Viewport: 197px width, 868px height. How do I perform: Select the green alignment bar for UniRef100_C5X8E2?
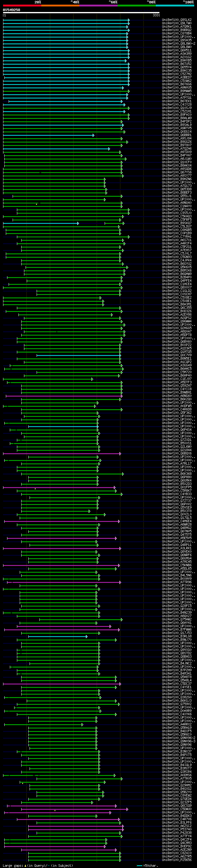tap(52, 297)
